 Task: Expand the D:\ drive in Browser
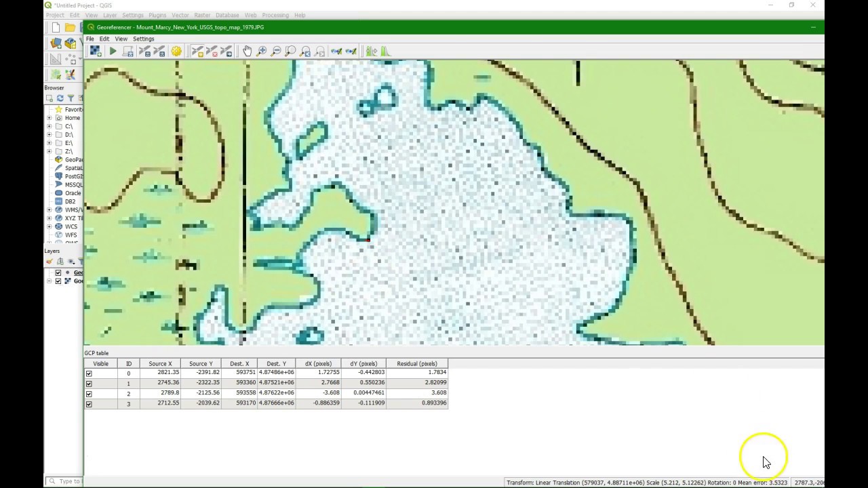point(49,134)
